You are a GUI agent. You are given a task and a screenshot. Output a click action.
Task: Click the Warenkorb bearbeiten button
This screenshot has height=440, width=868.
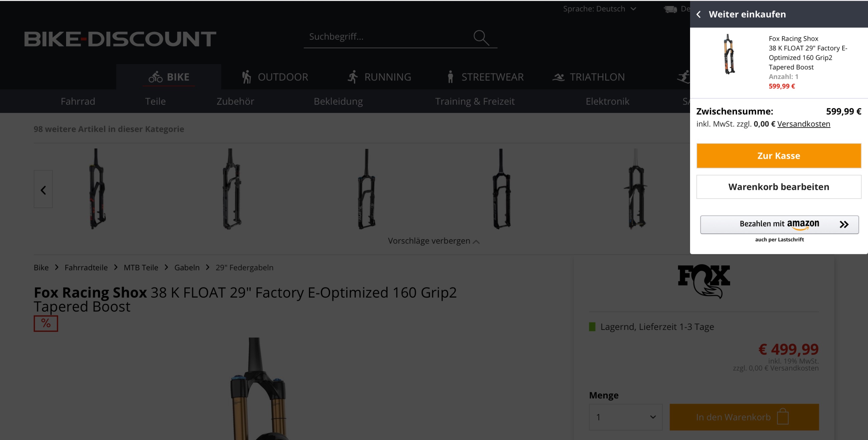[779, 187]
